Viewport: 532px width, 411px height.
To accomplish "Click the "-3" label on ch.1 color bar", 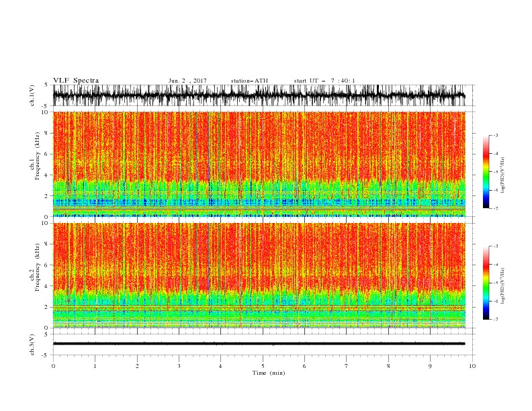I will (x=496, y=135).
